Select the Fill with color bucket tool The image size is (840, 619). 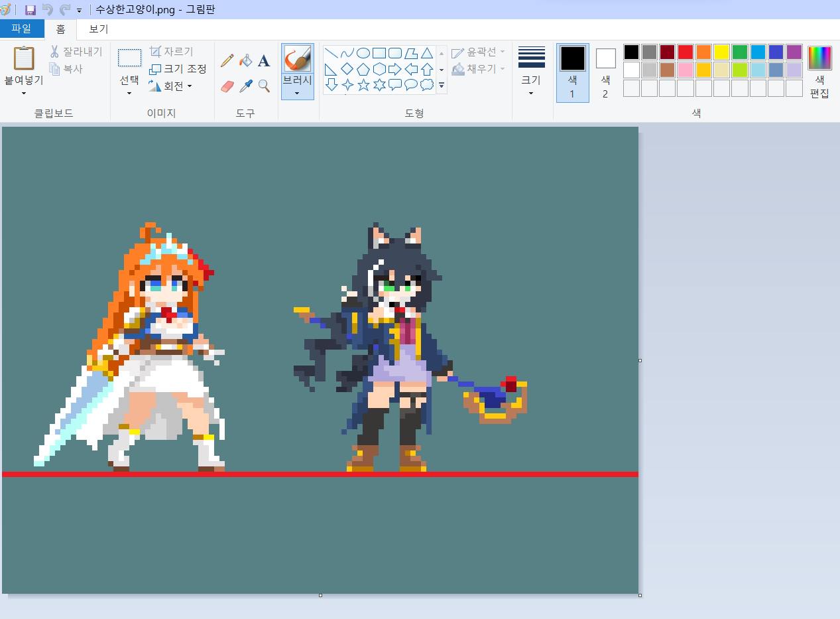pos(245,61)
